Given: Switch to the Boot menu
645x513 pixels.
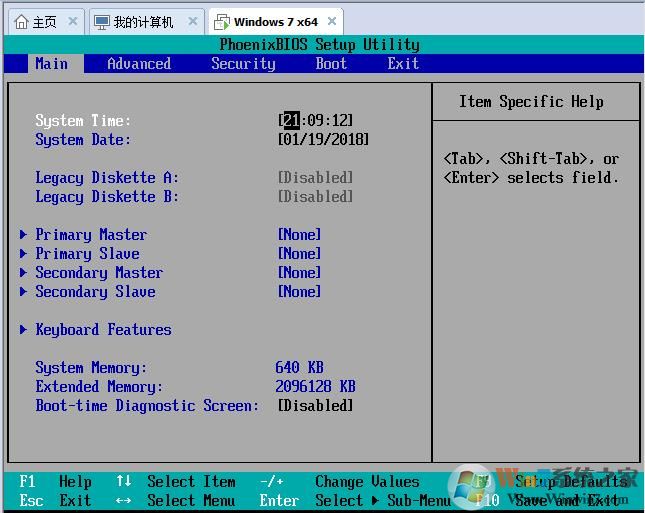Looking at the screenshot, I should tap(331, 64).
